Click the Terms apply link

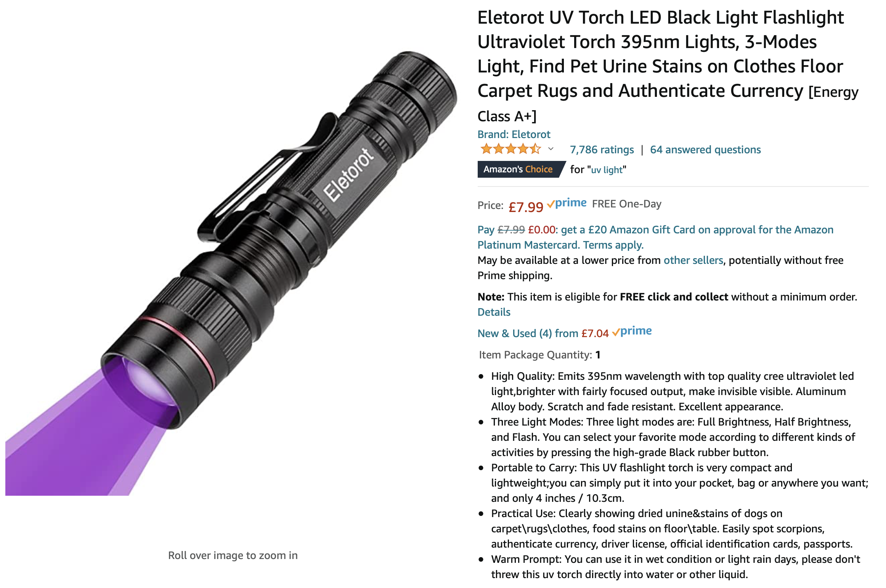[613, 245]
